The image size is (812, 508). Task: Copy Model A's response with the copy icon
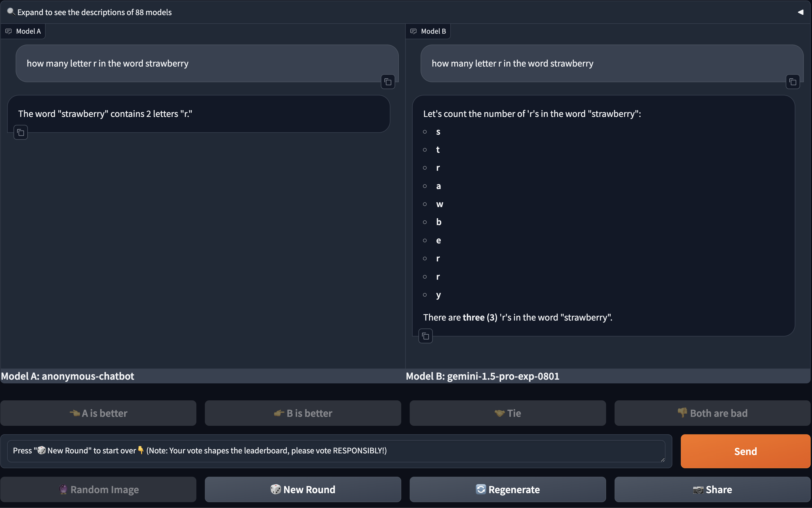point(20,132)
